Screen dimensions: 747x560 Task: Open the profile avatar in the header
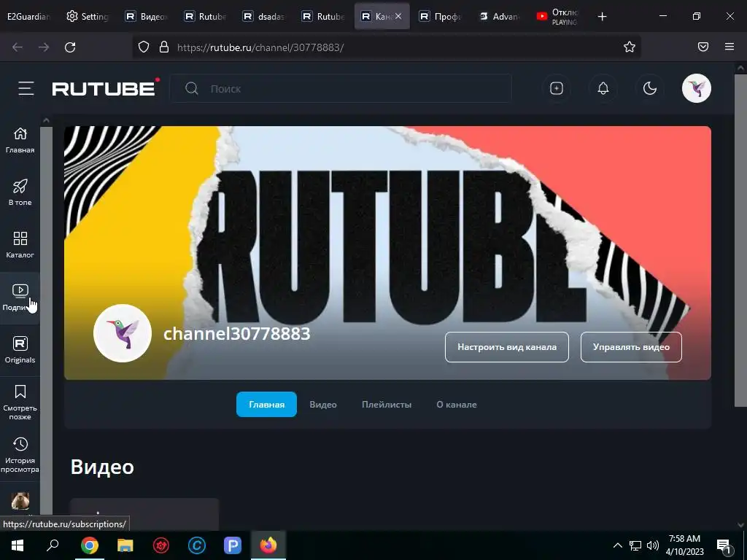pos(696,88)
